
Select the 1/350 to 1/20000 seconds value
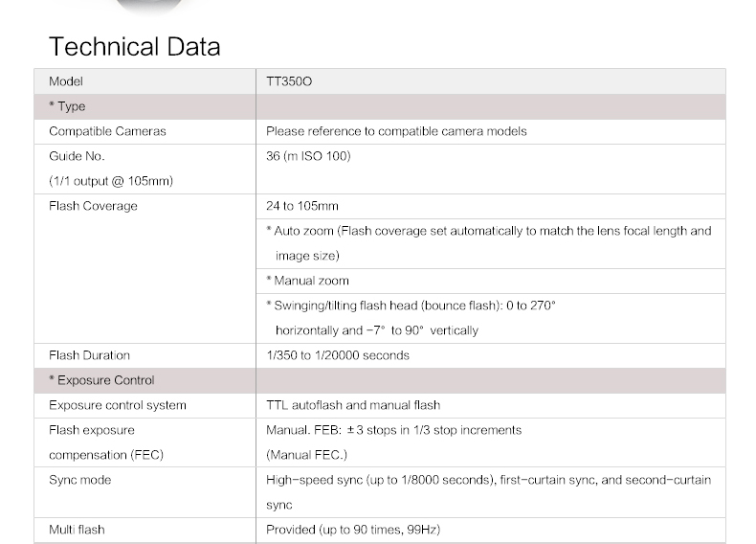[338, 355]
